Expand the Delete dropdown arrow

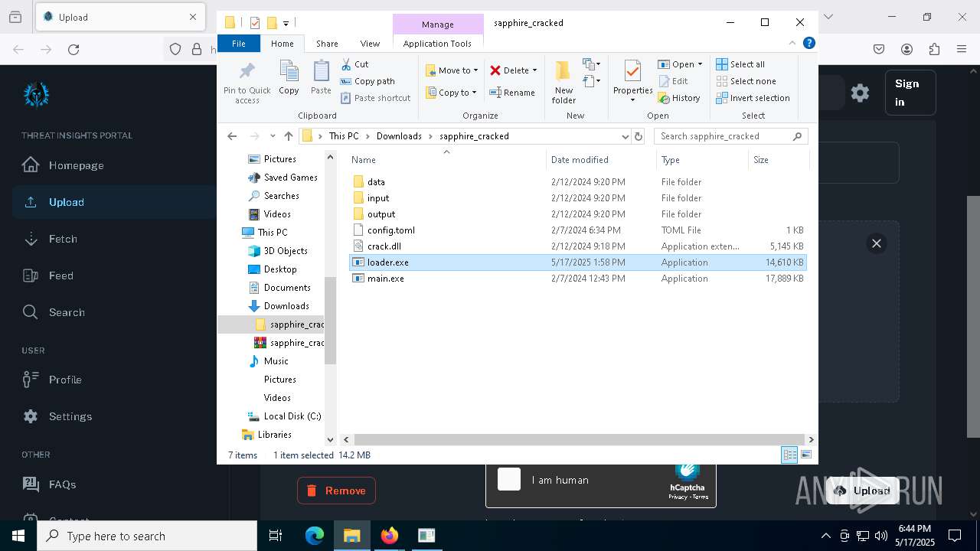[534, 70]
